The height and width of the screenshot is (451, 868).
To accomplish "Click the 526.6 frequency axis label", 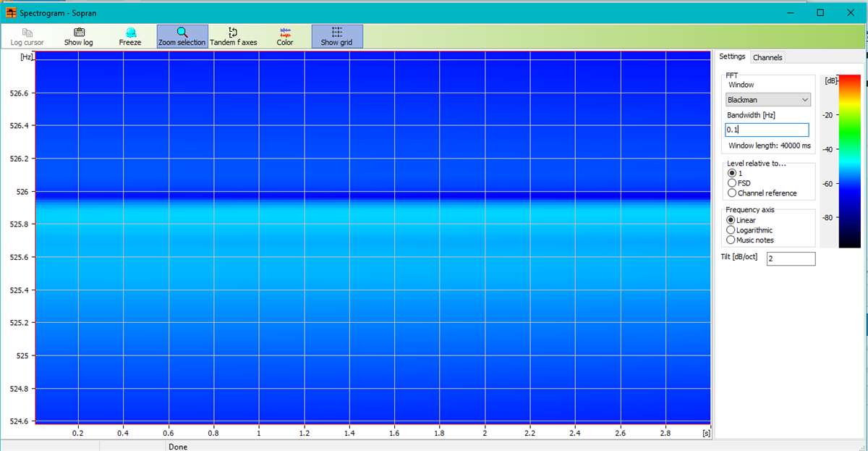I will tap(18, 93).
